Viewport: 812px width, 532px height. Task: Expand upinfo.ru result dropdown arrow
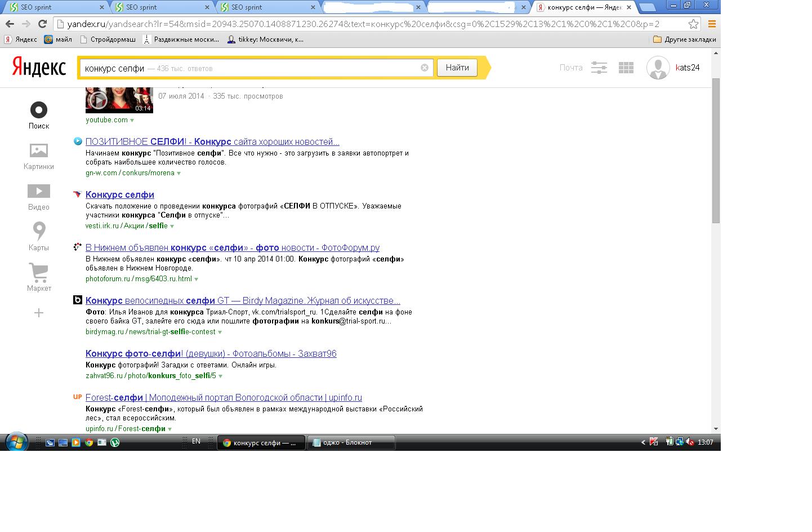click(x=170, y=429)
